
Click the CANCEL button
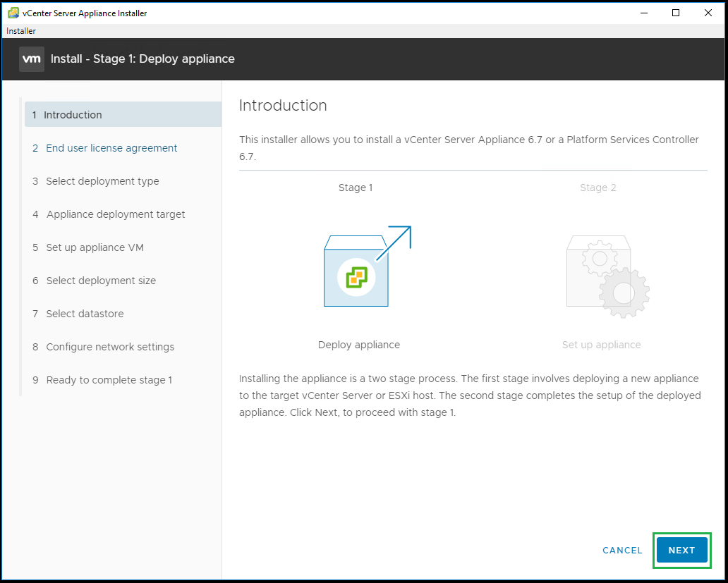[x=622, y=551]
